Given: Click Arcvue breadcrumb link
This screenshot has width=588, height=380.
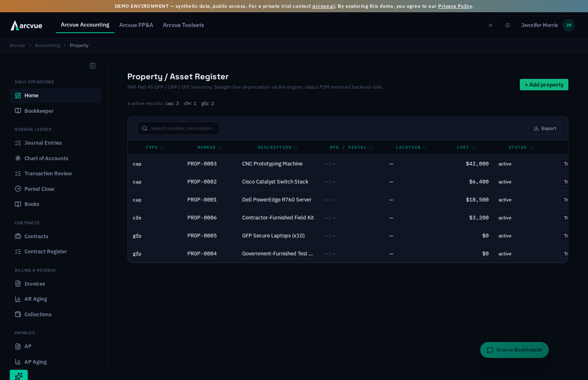Looking at the screenshot, I should (x=17, y=45).
